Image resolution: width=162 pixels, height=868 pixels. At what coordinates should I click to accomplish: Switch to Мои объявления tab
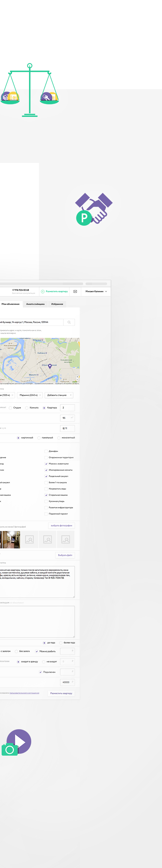pos(10,304)
